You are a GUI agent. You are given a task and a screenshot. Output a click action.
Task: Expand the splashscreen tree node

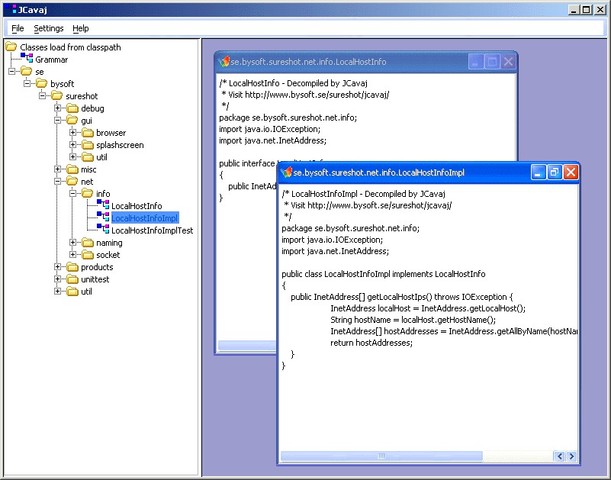point(73,145)
